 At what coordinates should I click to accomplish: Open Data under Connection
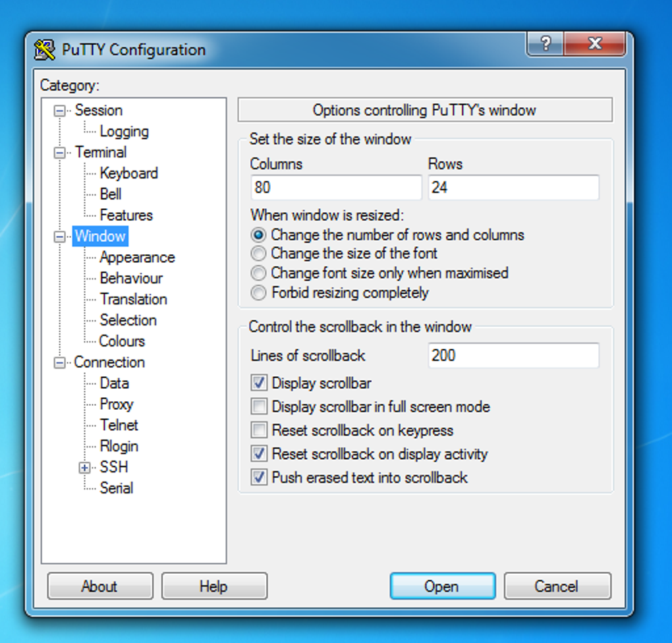114,383
